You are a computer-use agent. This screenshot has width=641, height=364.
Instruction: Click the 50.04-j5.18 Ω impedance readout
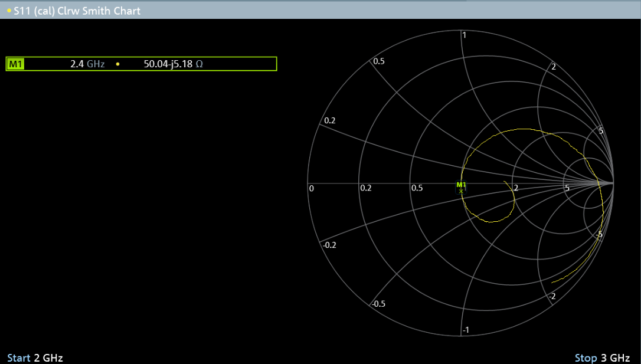[x=173, y=64]
